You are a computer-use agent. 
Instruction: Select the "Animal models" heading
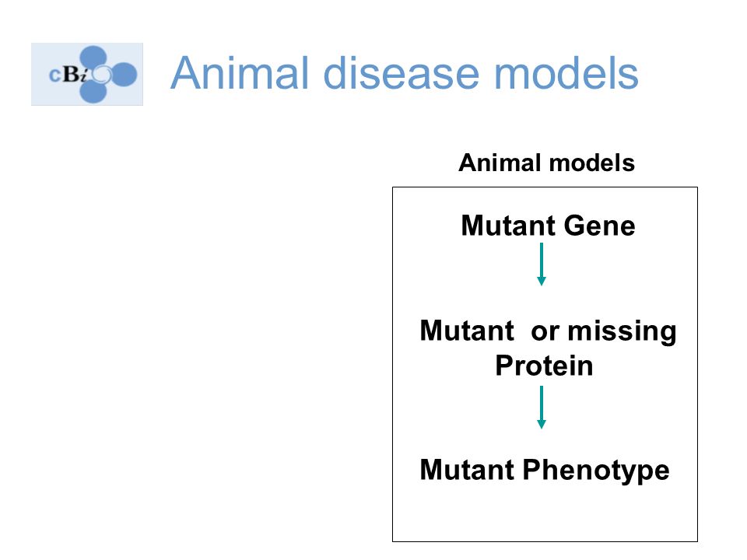coord(546,163)
